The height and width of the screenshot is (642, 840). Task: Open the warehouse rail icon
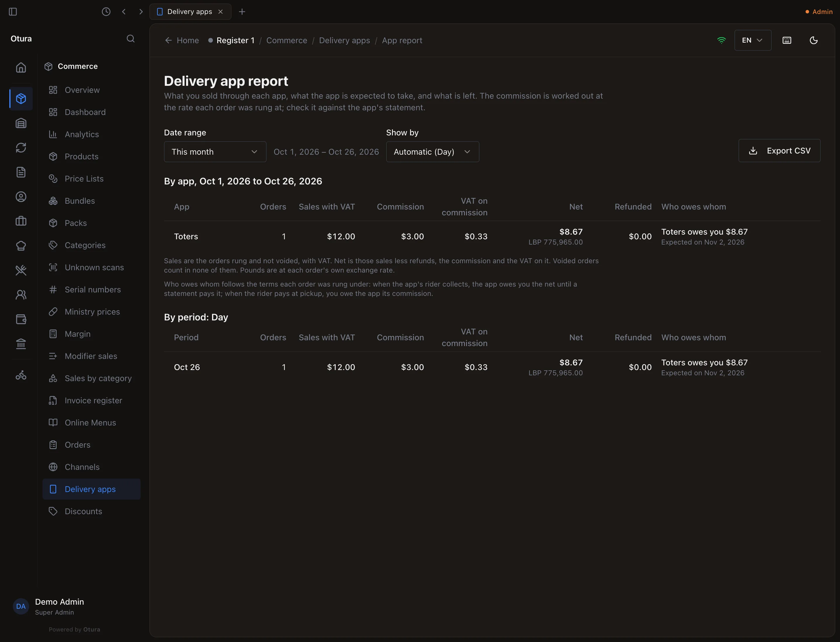click(21, 123)
